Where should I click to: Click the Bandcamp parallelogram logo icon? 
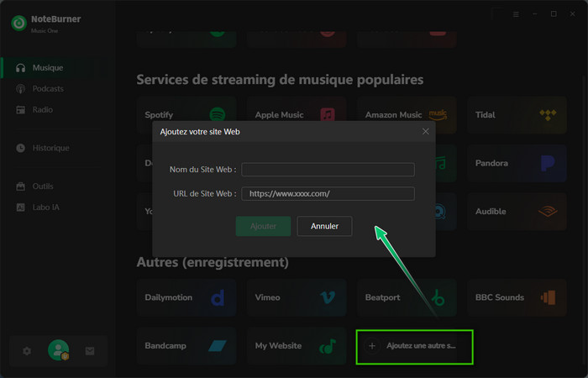click(218, 346)
